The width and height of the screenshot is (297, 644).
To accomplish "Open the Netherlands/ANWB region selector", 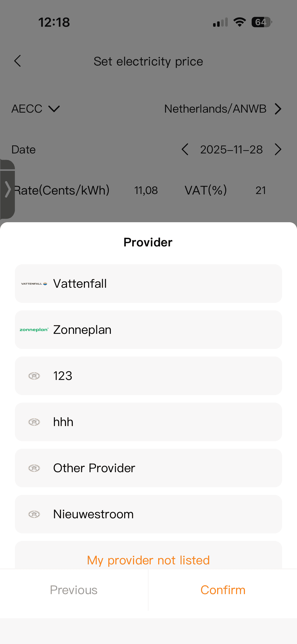I will click(x=223, y=109).
